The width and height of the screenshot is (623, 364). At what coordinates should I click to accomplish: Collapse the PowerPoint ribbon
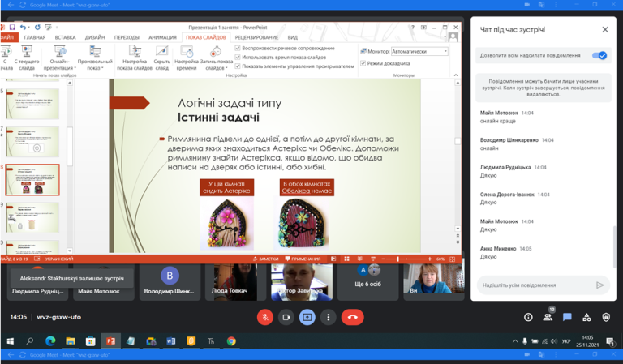click(x=456, y=75)
